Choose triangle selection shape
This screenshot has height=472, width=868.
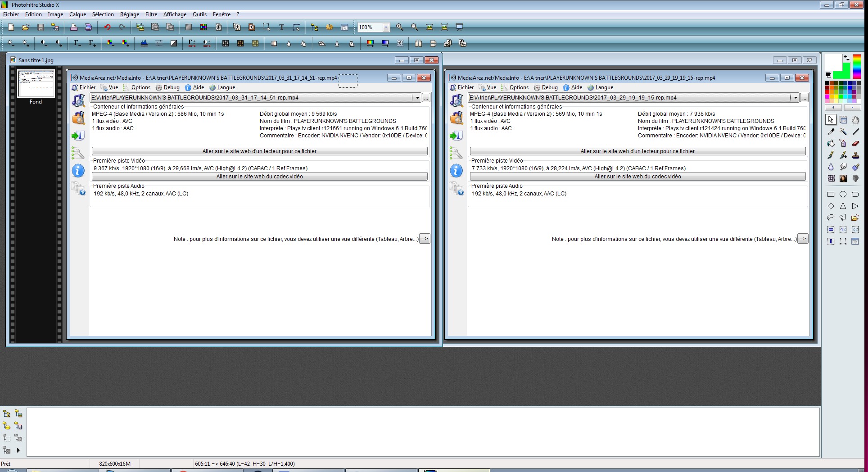pyautogui.click(x=843, y=206)
